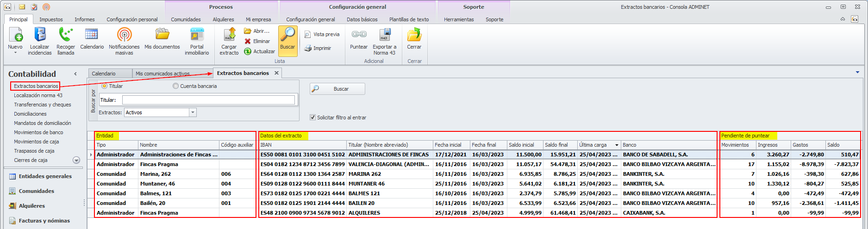
Task: Open the Extractos dropdown with Activos
Action: pyautogui.click(x=193, y=112)
